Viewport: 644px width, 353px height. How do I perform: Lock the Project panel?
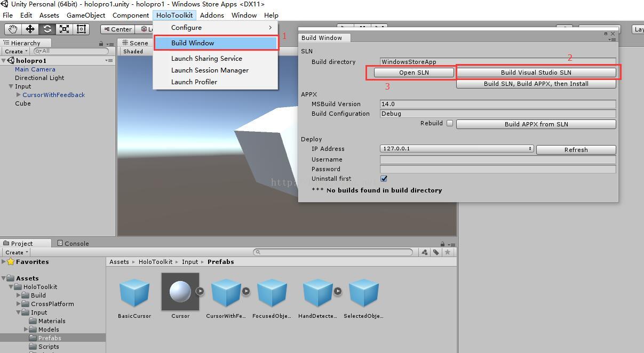click(x=442, y=244)
